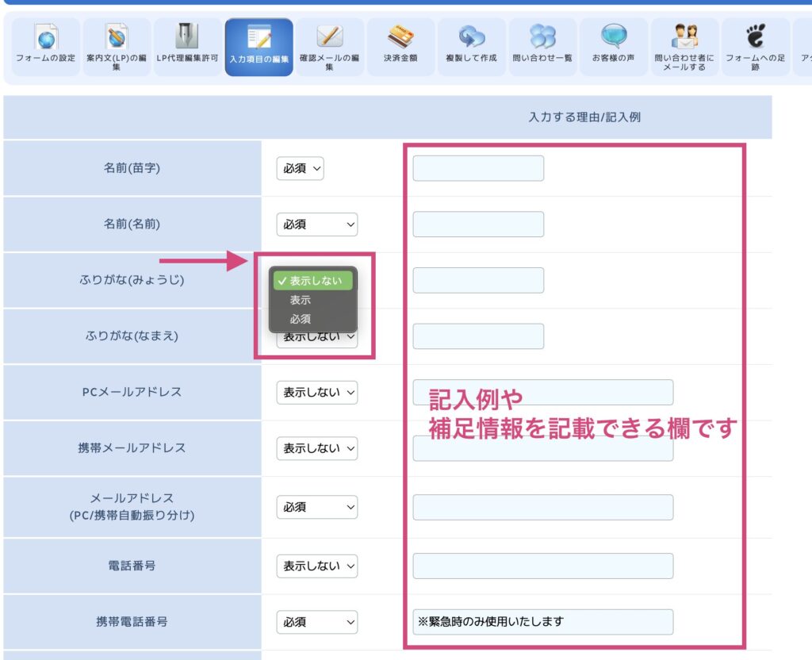Viewport: 812px width, 660px height.
Task: Click 問い合わせ者にメールする icon
Action: click(x=684, y=37)
